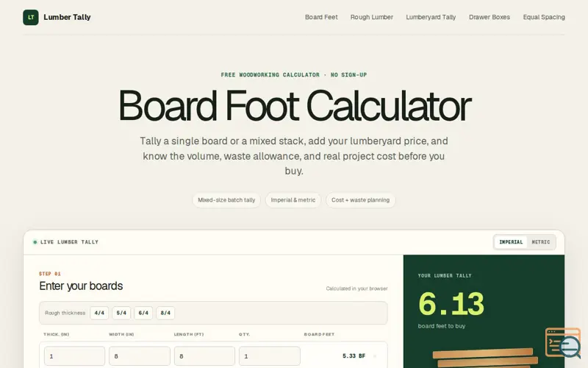
Task: Click the 'Enter your boards' heading
Action: (81, 286)
